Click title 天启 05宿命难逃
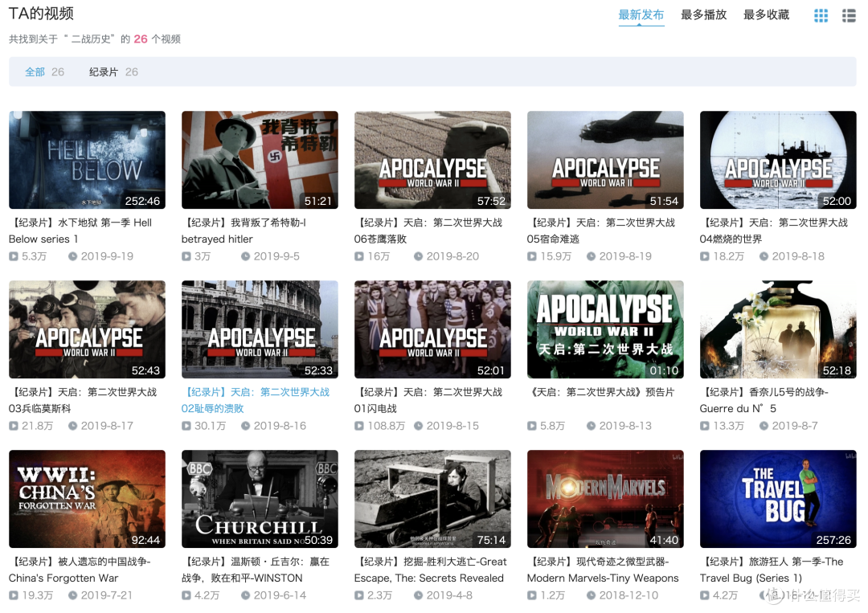This screenshot has width=868, height=613. point(601,231)
